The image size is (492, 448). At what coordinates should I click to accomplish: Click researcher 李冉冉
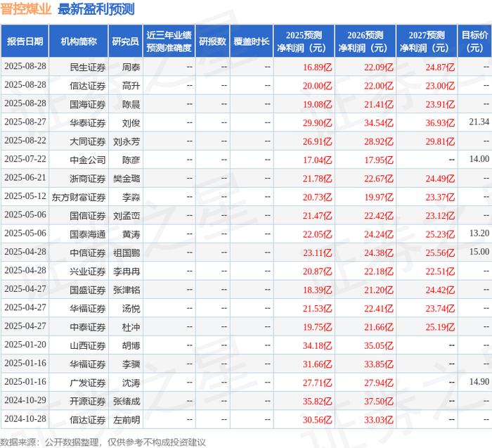(127, 271)
